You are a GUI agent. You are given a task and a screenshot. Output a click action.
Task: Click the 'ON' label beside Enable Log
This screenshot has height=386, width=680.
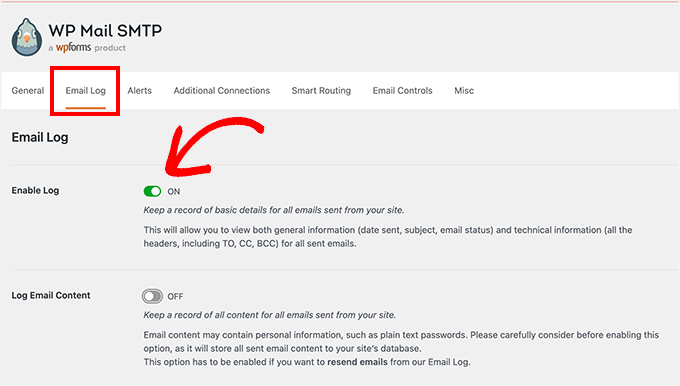click(x=173, y=192)
